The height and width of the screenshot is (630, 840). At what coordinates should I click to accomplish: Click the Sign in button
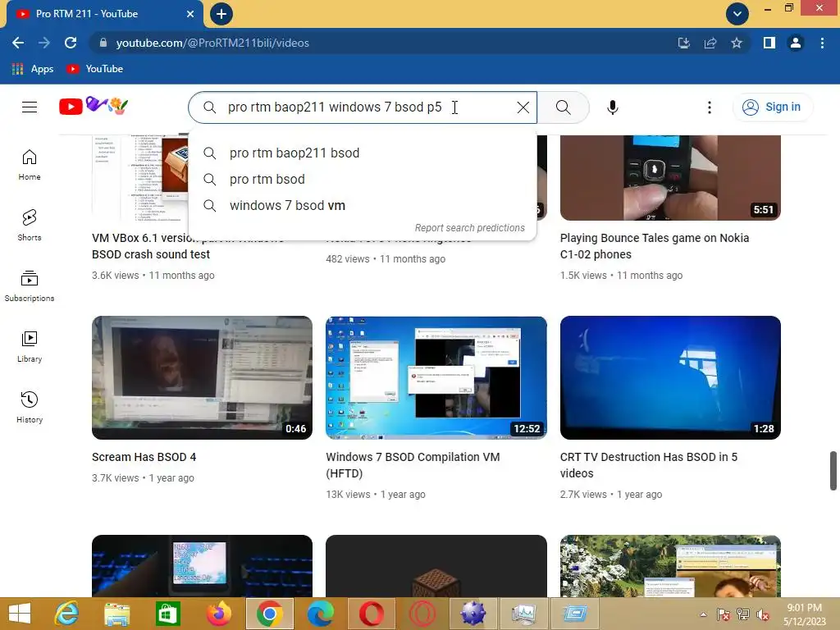(771, 107)
